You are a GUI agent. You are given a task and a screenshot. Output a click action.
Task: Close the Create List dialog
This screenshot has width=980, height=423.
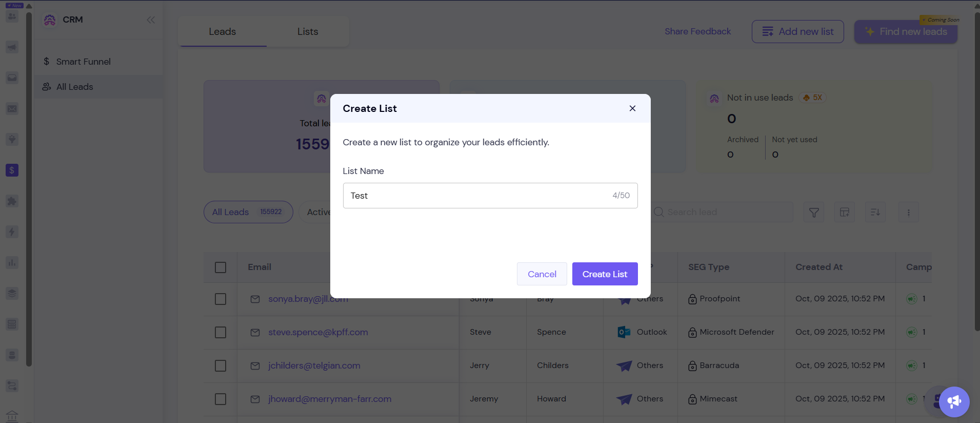pyautogui.click(x=632, y=108)
